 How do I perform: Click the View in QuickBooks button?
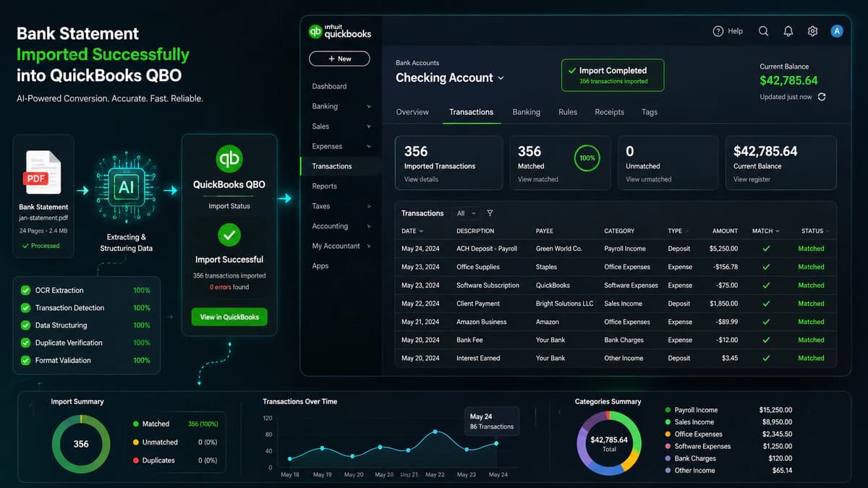click(x=229, y=317)
